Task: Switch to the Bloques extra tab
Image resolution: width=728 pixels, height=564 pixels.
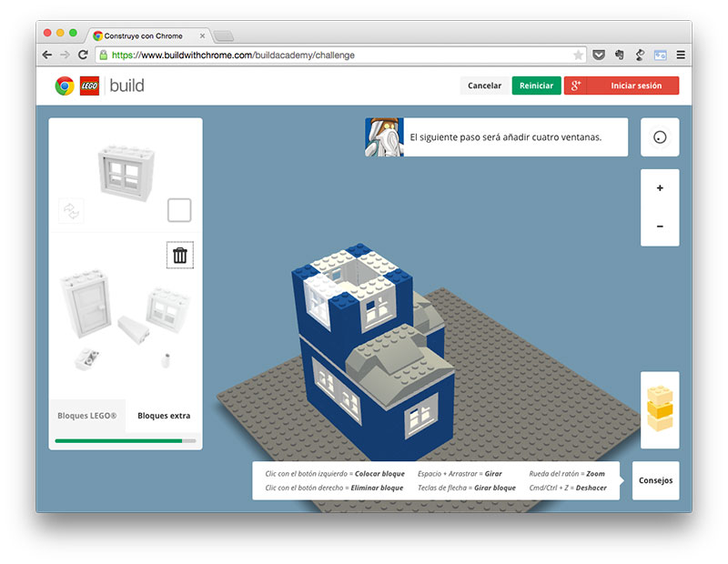Action: click(164, 416)
